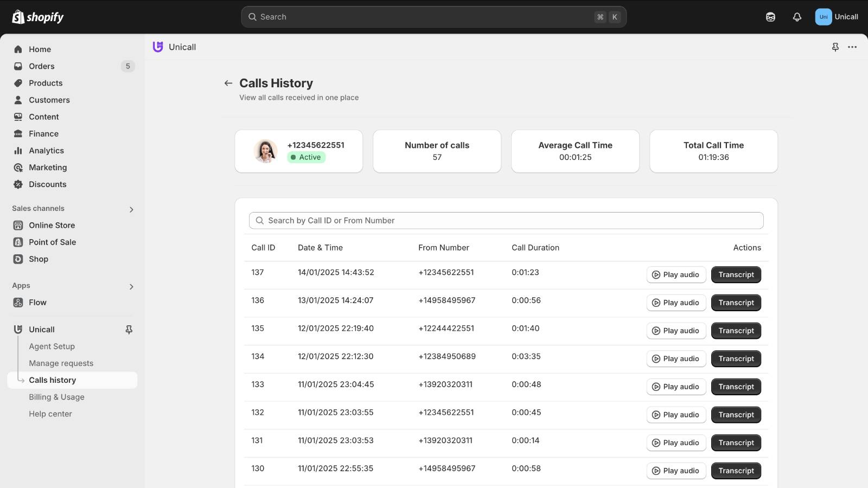Click the Home icon in sidebar
Image resolution: width=868 pixels, height=488 pixels.
(18, 49)
